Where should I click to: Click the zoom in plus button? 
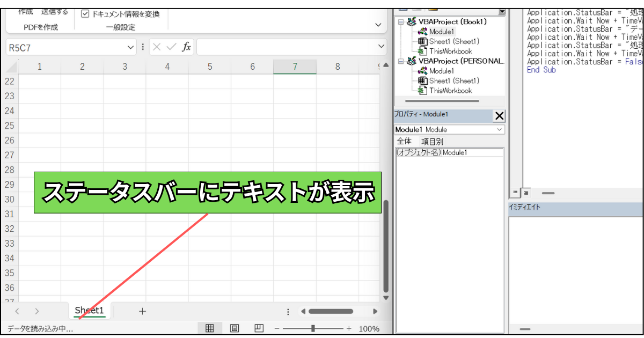click(349, 328)
